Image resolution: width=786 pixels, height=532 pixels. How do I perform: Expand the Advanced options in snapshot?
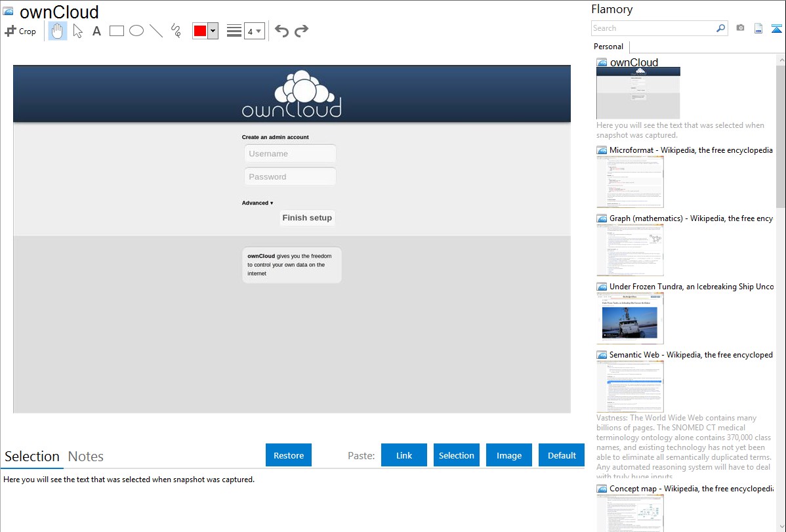(x=258, y=203)
